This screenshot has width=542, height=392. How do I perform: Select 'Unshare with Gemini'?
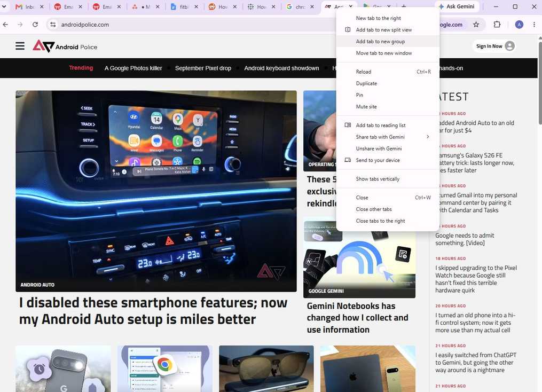(388, 148)
